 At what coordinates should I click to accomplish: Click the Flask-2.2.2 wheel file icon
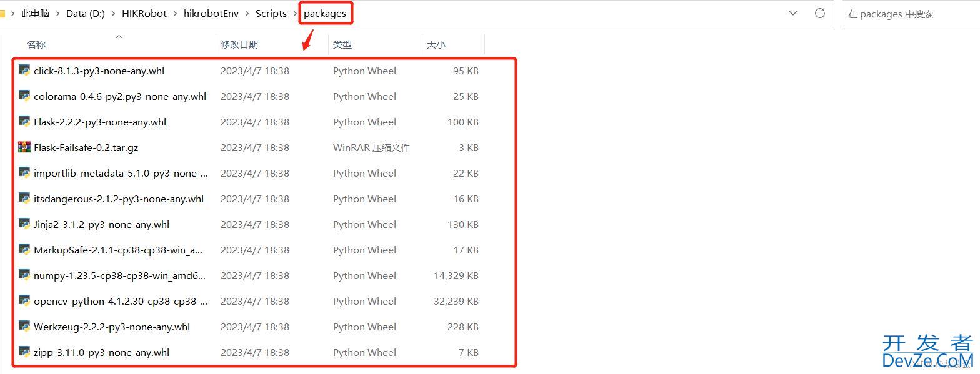(24, 122)
